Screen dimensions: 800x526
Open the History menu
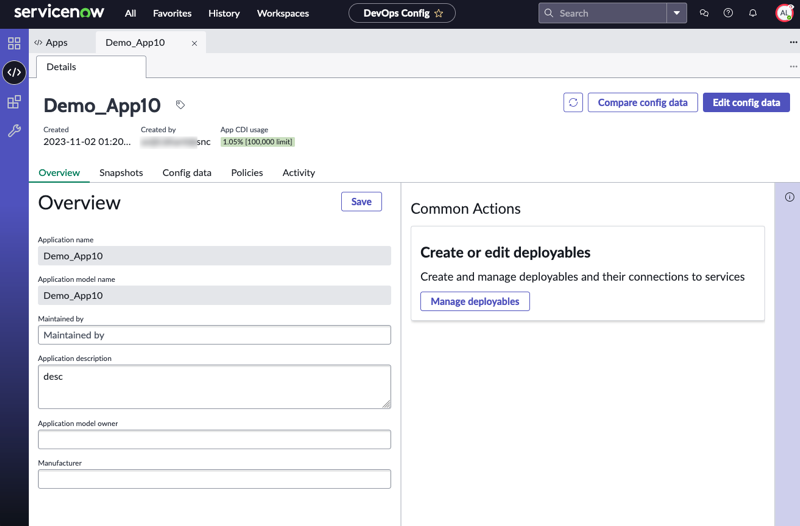click(x=224, y=13)
